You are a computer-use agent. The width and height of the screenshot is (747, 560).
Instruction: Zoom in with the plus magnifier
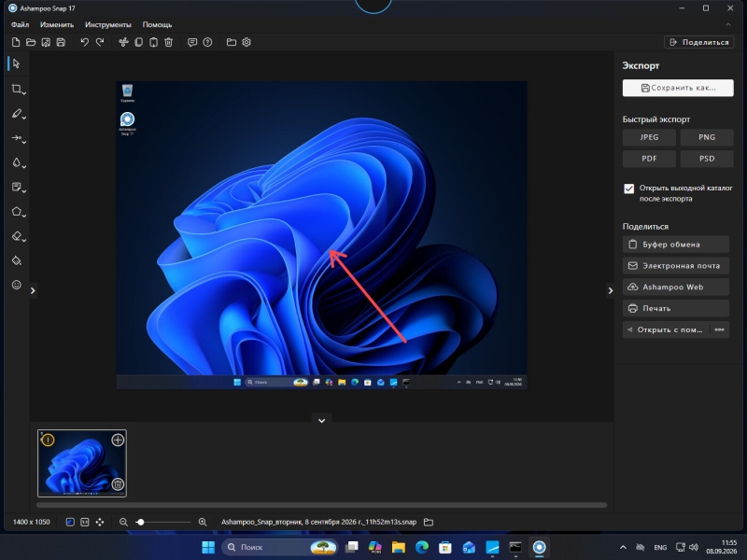[x=203, y=522]
